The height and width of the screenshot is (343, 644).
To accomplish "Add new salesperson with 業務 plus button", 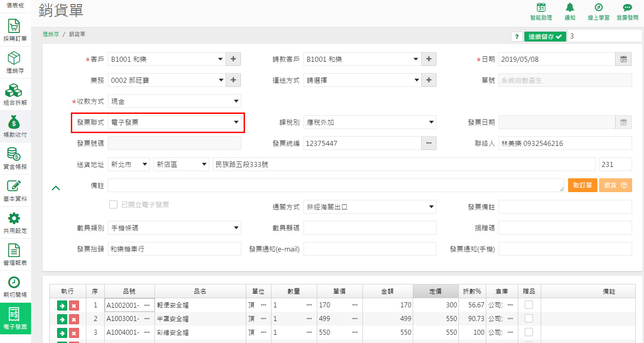I will click(x=233, y=80).
